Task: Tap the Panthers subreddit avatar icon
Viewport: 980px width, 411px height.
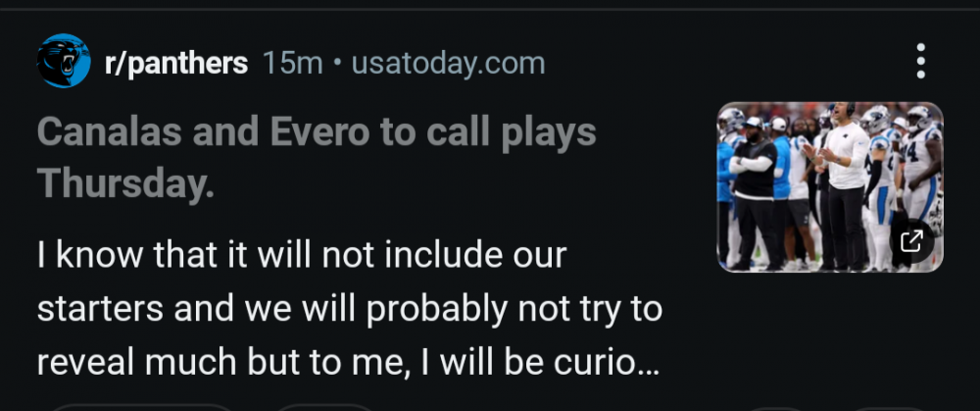Action: point(64,61)
